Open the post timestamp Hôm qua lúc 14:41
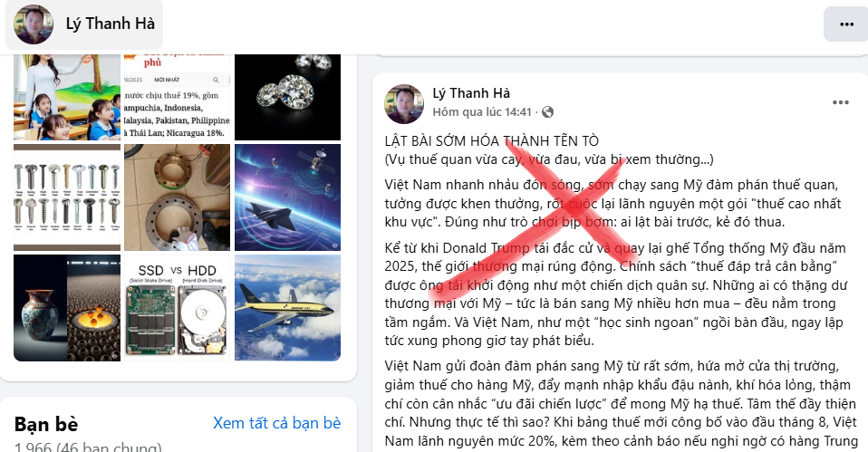This screenshot has width=868, height=452. 482,112
